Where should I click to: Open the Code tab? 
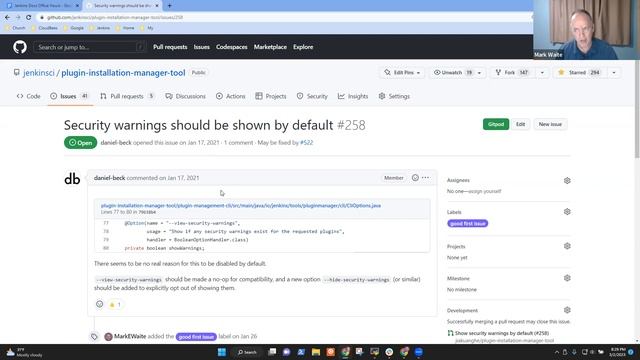point(29,96)
